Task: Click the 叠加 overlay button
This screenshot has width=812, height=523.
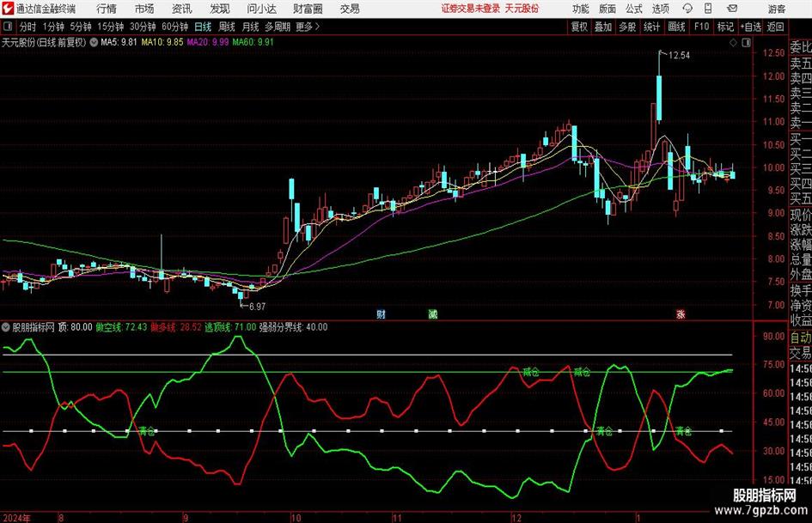Action: 603,27
